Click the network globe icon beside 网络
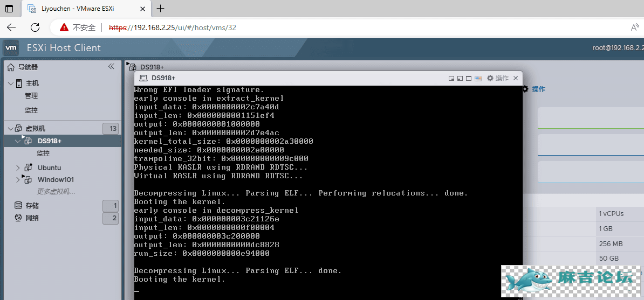The image size is (644, 300). [x=18, y=218]
